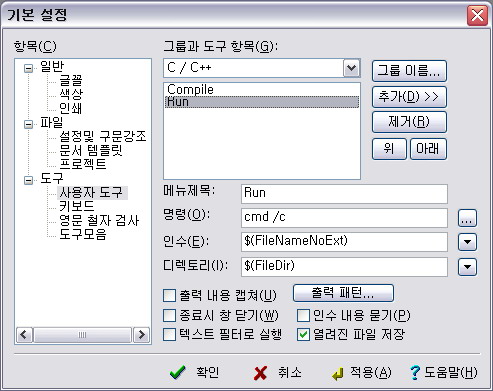
Task: Focus the 인수 input field
Action: coord(344,242)
